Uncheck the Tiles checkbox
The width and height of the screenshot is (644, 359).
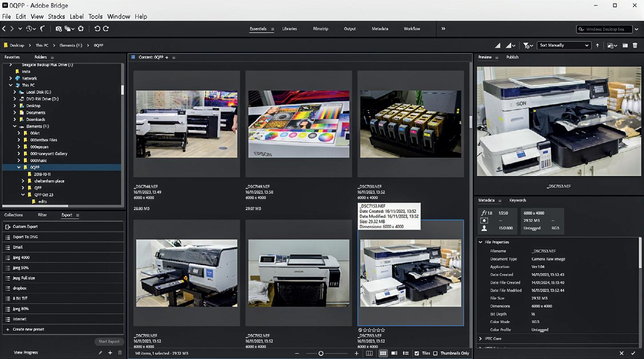416,353
